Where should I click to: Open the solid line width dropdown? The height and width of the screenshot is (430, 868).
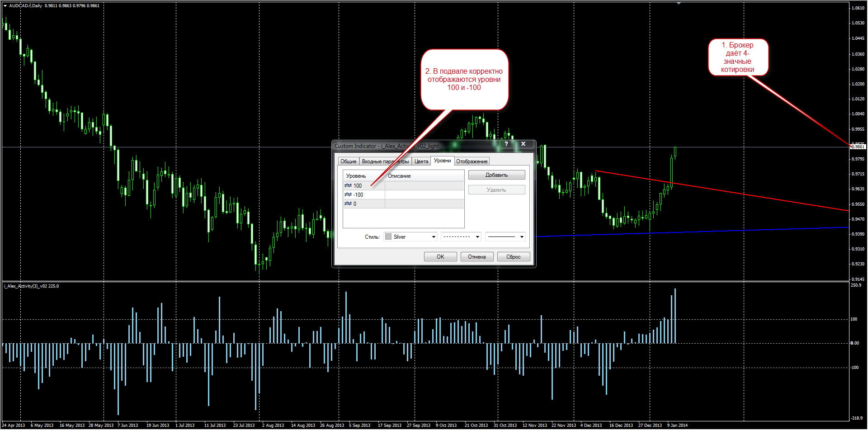pos(505,237)
